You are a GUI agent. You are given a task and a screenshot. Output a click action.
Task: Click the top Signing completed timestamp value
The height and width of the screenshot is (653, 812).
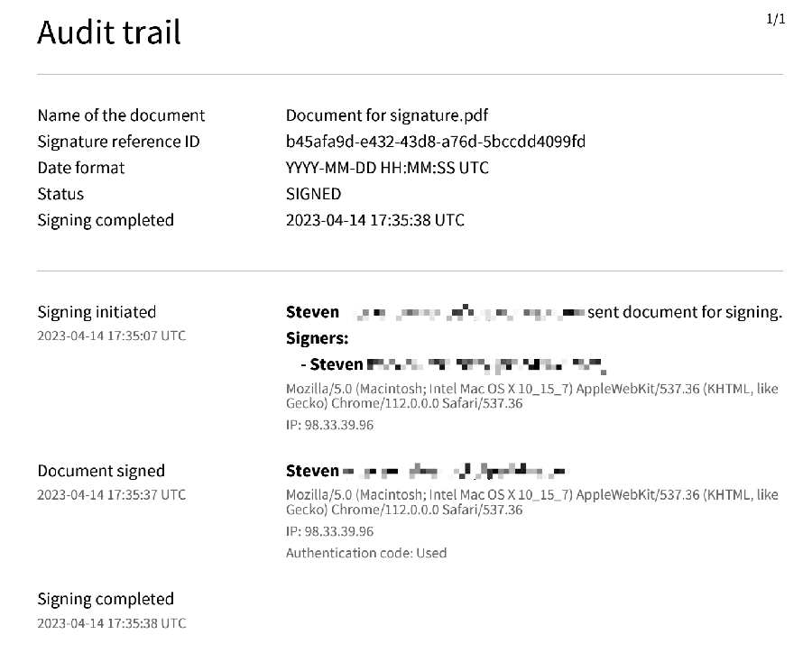pyautogui.click(x=375, y=220)
